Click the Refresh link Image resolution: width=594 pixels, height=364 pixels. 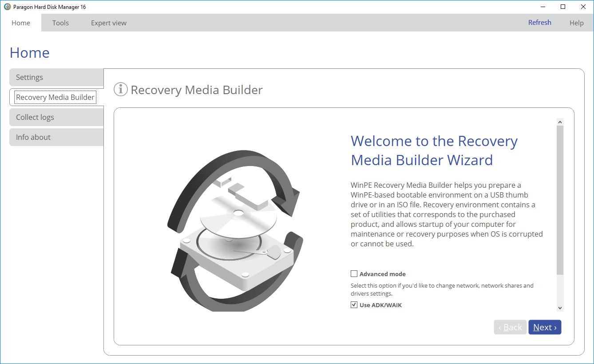click(x=539, y=23)
